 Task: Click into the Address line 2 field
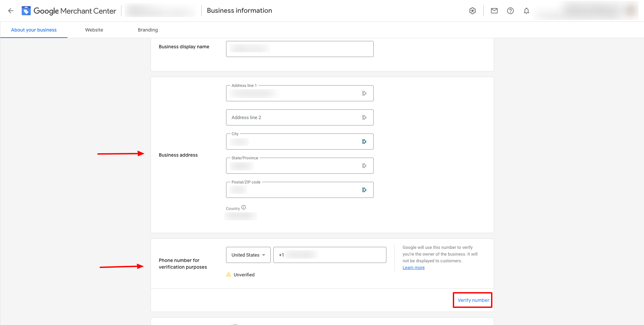coord(292,117)
